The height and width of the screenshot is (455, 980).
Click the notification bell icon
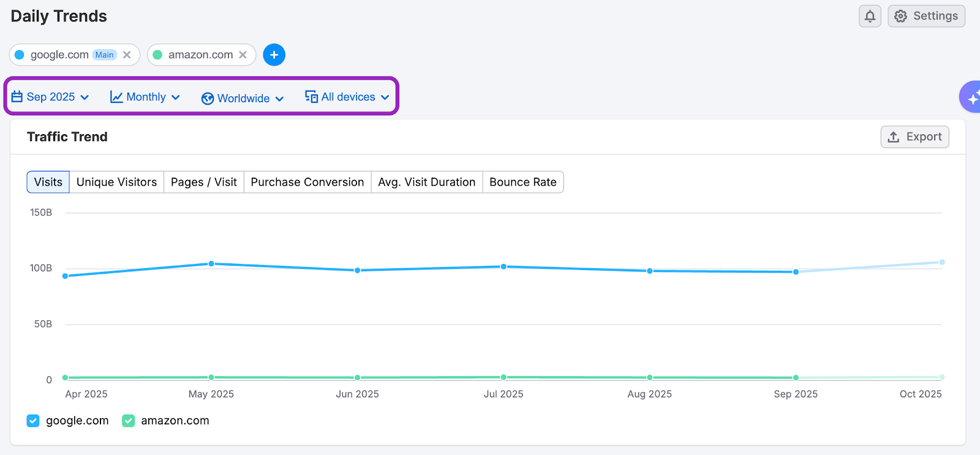click(x=870, y=17)
